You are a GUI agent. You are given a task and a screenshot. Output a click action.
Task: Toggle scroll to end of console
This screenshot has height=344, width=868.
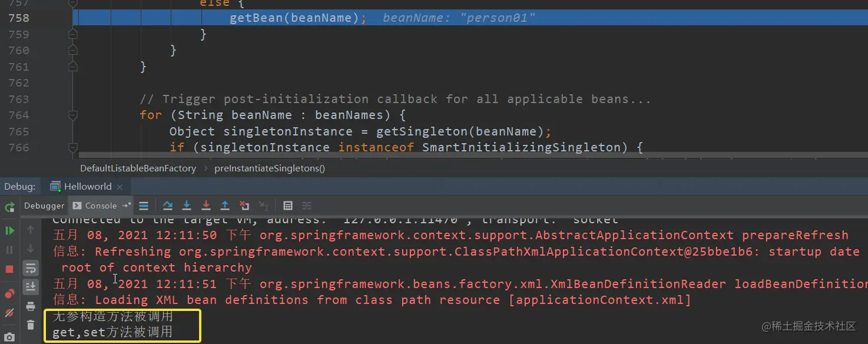(x=31, y=287)
